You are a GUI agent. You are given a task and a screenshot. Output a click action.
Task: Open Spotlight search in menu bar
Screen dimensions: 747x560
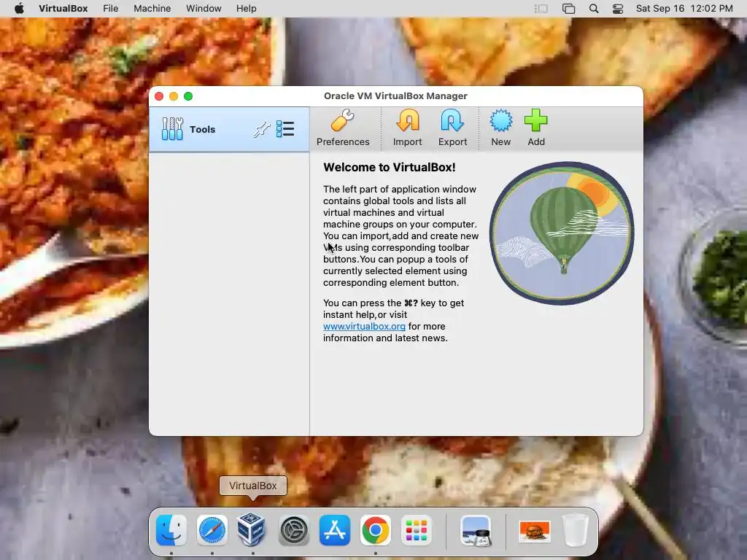[x=594, y=9]
